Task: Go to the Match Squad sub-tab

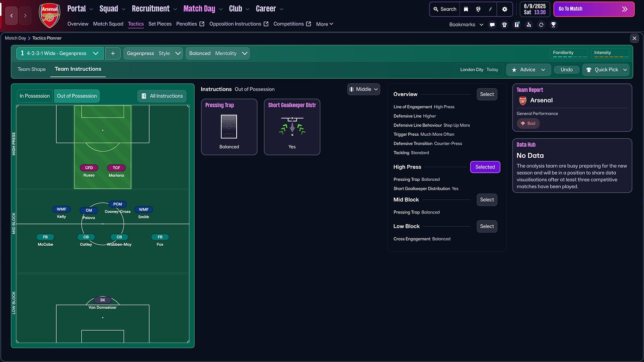Action: point(108,24)
